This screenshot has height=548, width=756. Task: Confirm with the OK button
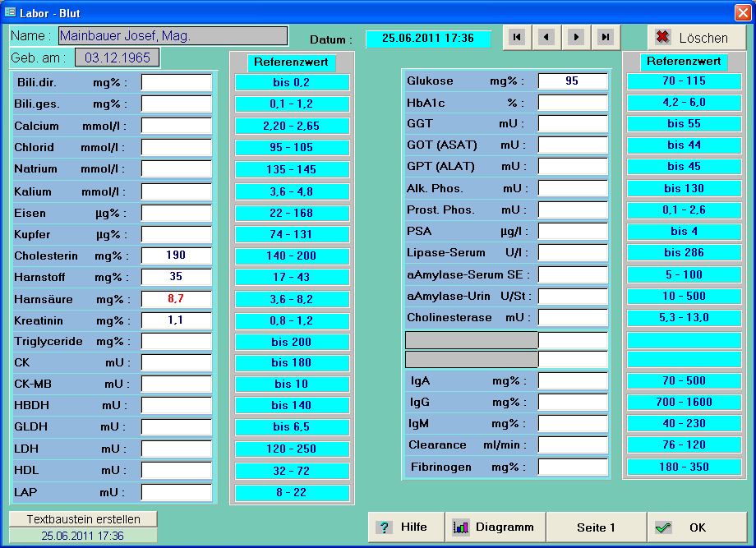pos(697,527)
